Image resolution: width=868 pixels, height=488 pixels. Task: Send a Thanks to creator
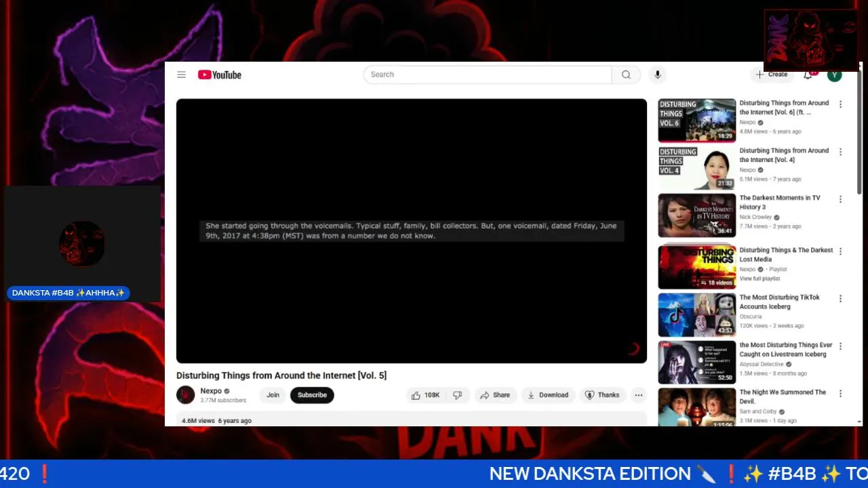pyautogui.click(x=602, y=395)
